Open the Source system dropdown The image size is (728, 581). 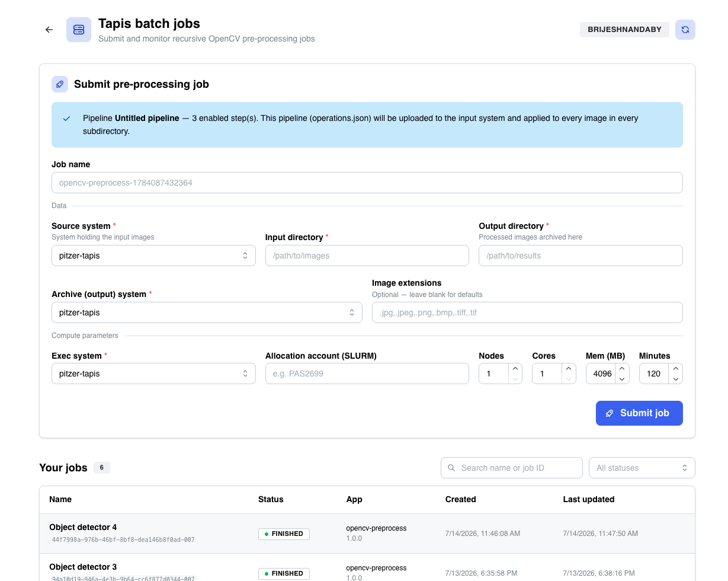coord(153,256)
